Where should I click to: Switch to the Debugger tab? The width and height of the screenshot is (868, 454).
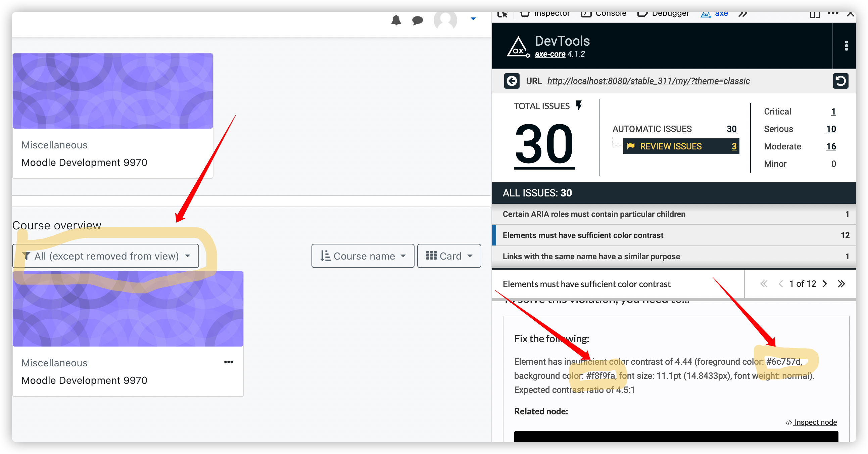coord(663,14)
